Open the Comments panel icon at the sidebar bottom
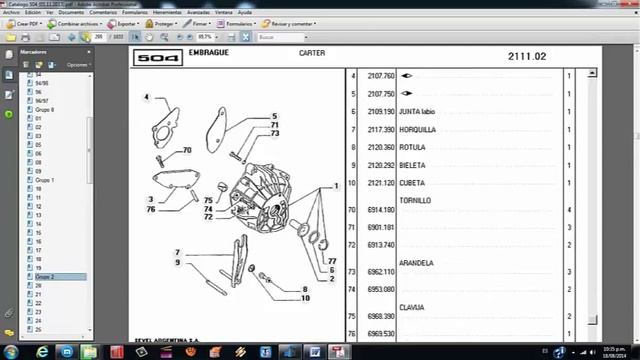 click(9, 333)
